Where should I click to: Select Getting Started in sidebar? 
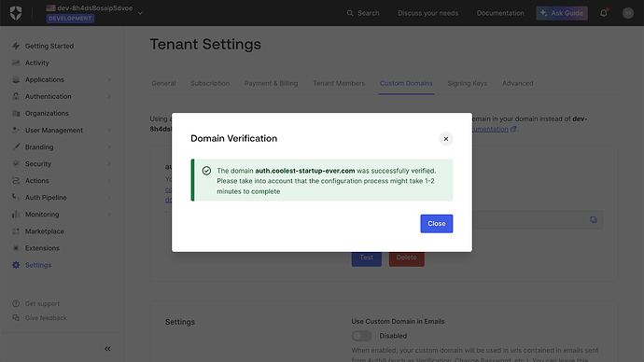[49, 46]
